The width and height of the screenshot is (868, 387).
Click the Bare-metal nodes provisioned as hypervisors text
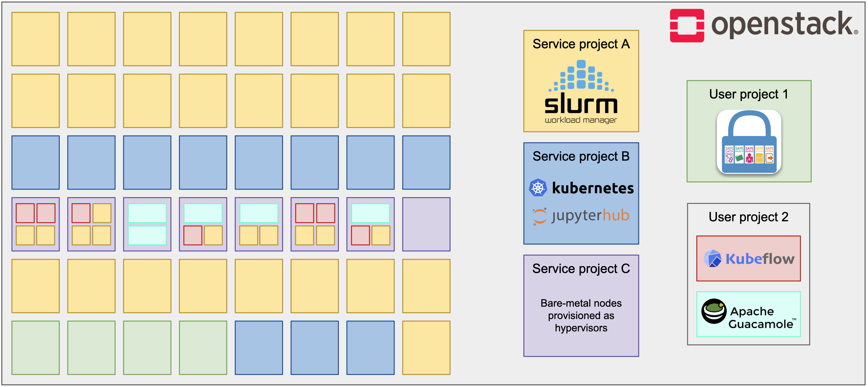[581, 315]
